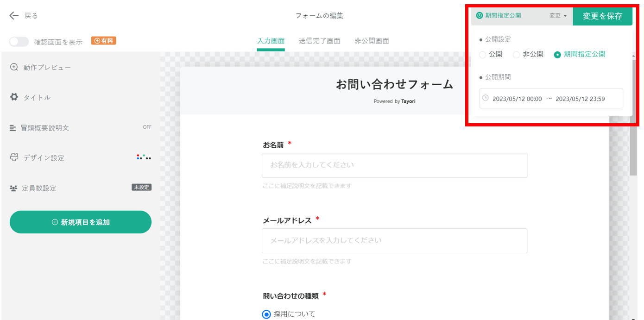
Task: Click the clock icon beside 期間指定公開 status
Action: point(479,16)
